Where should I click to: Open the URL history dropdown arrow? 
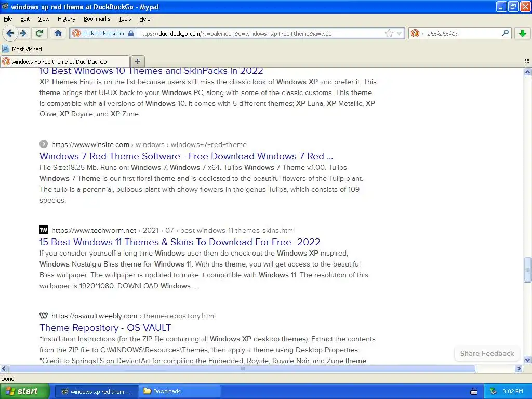(x=400, y=33)
